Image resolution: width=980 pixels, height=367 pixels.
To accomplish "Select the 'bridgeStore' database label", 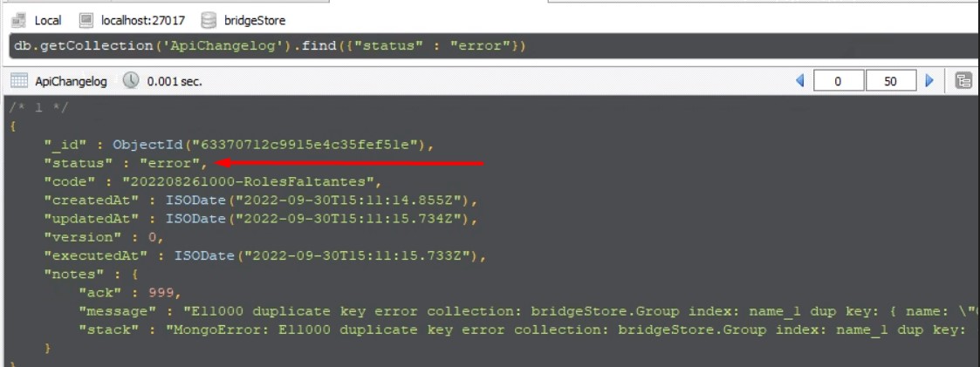I will click(x=255, y=21).
